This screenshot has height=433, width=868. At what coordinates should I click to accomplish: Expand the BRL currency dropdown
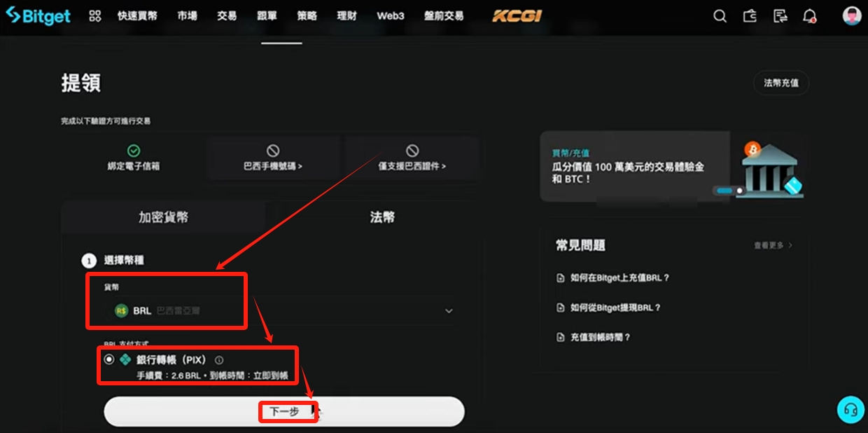click(x=283, y=310)
